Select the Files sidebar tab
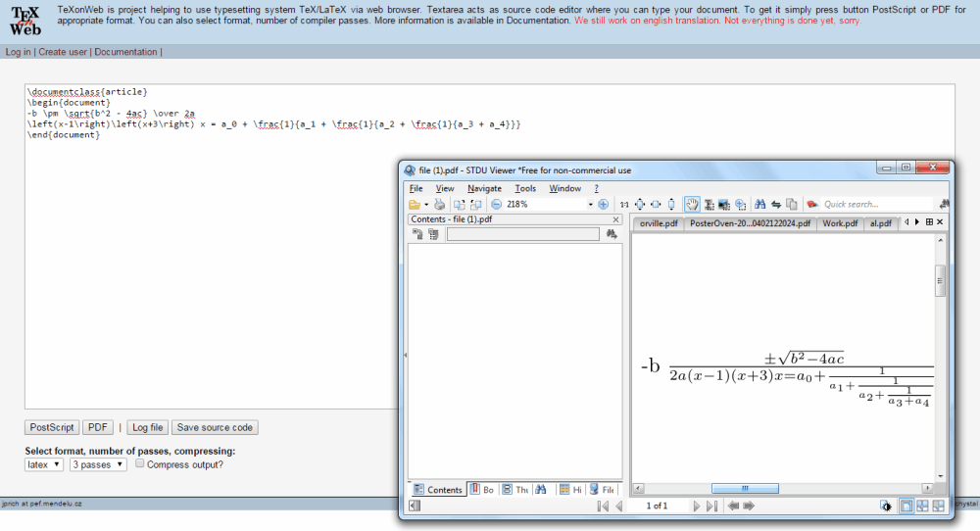The height and width of the screenshot is (531, 980). coord(602,490)
